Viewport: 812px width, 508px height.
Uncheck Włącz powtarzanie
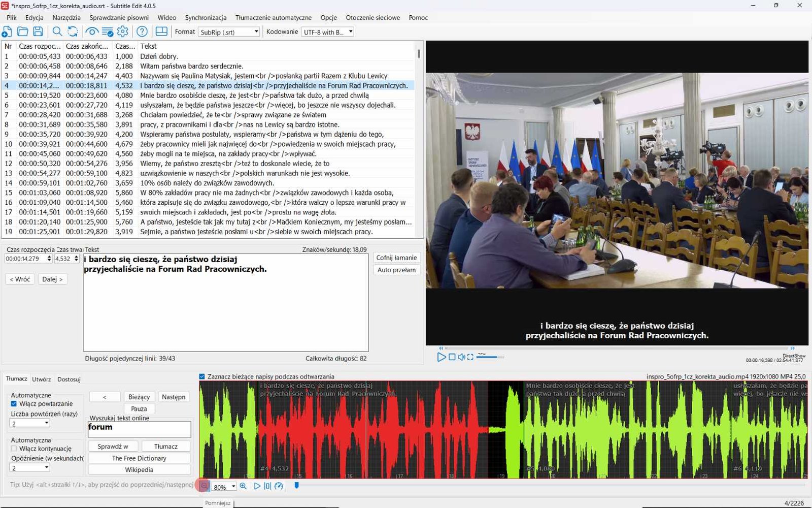[14, 404]
